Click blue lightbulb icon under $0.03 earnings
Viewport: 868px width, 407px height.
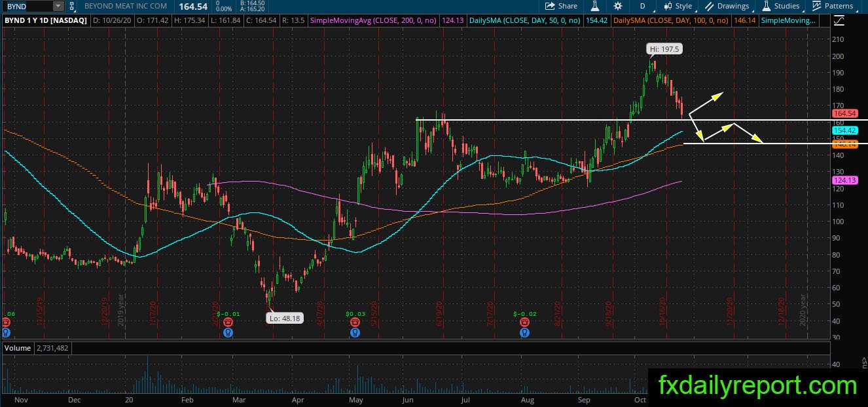(354, 332)
